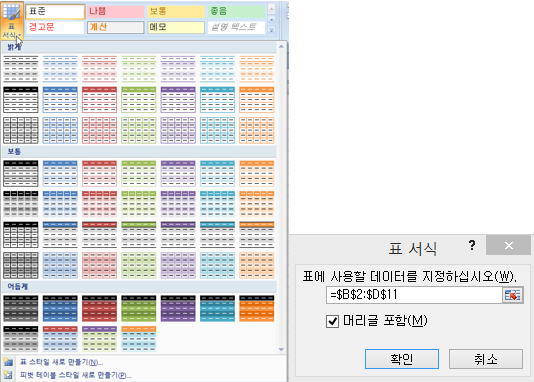Apply the 보통 cell style in the ribbon
534x382 pixels.
click(x=176, y=11)
